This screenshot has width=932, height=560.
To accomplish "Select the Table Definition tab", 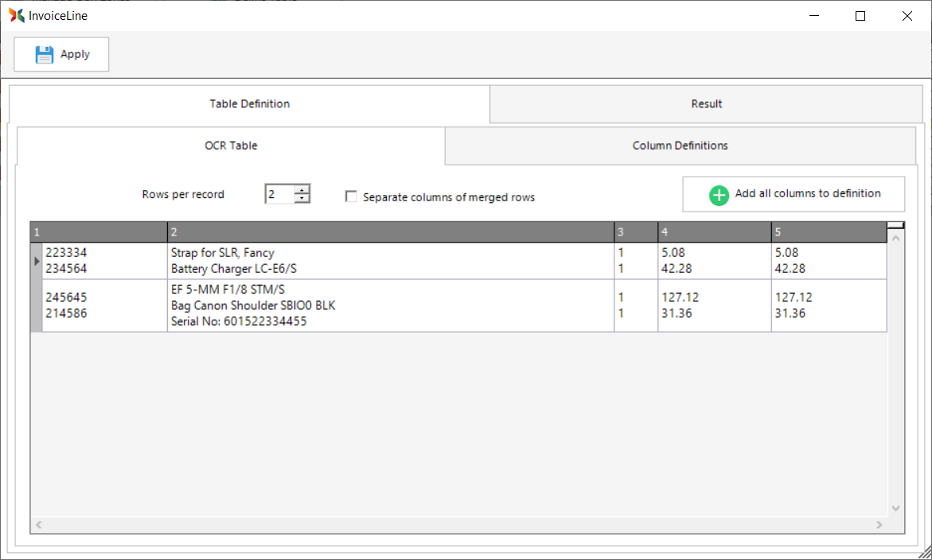I will click(249, 104).
